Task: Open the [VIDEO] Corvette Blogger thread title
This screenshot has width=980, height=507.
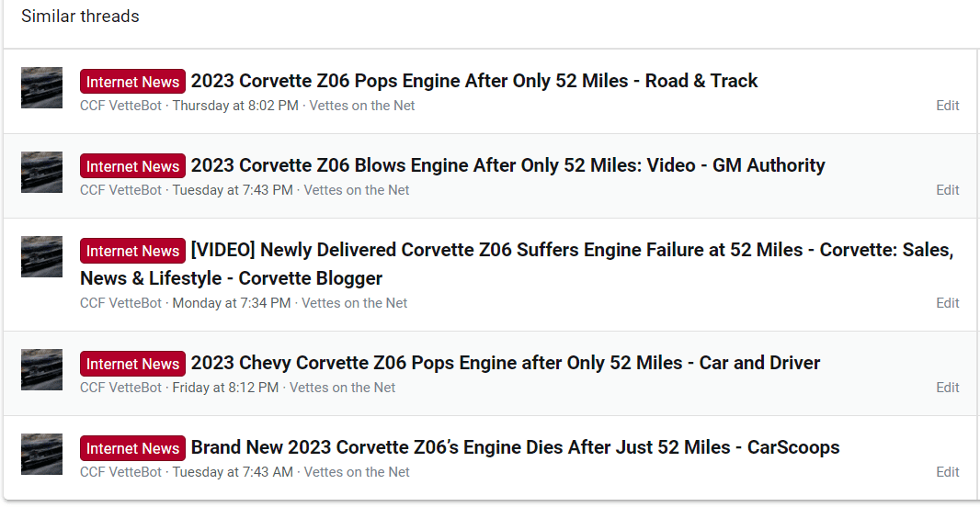Action: tap(570, 251)
